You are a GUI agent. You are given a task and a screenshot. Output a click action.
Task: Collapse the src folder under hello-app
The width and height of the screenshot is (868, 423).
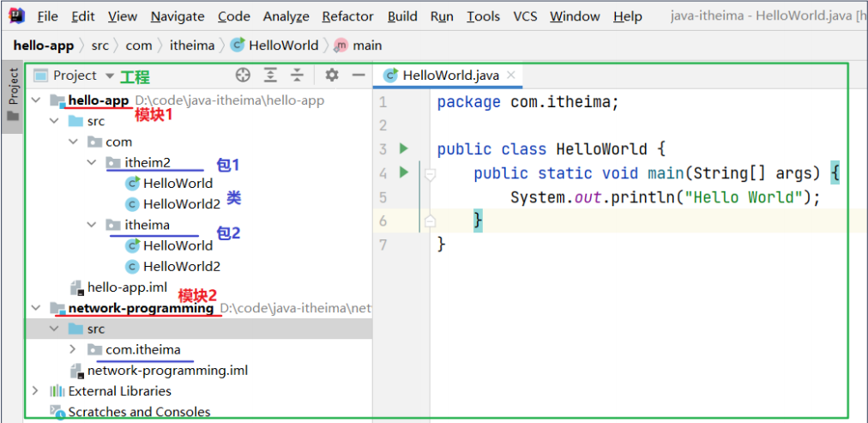(54, 121)
